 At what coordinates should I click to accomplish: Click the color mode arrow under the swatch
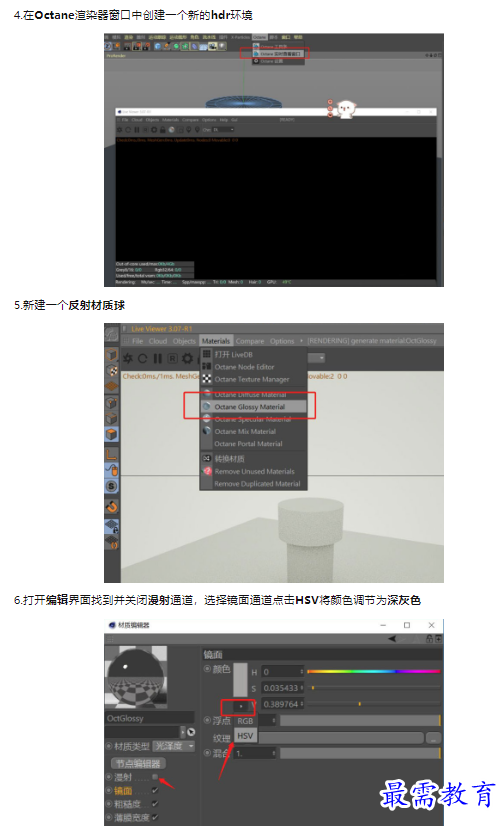coord(241,706)
